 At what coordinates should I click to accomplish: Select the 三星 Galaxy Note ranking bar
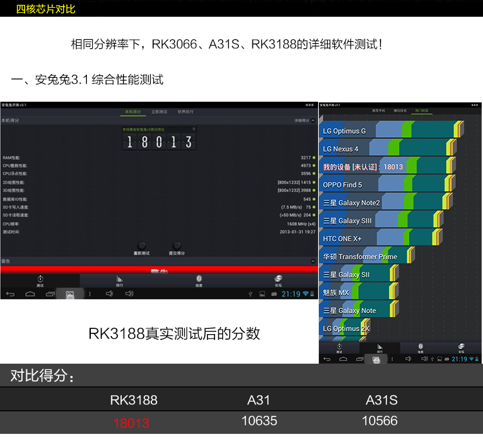coord(359,309)
